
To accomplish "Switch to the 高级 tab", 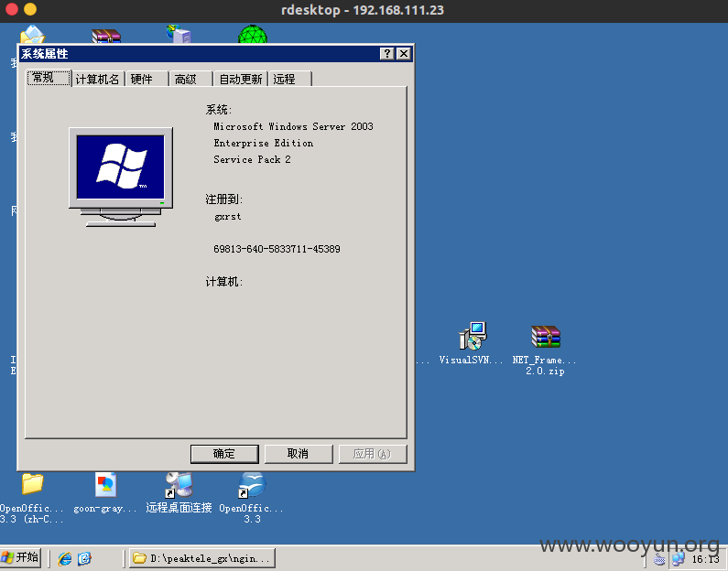I will pos(190,79).
